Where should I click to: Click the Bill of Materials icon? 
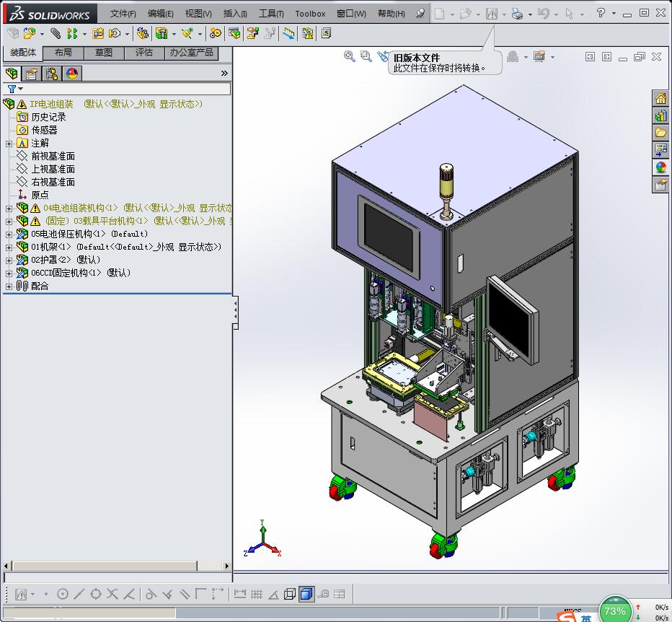(234, 33)
